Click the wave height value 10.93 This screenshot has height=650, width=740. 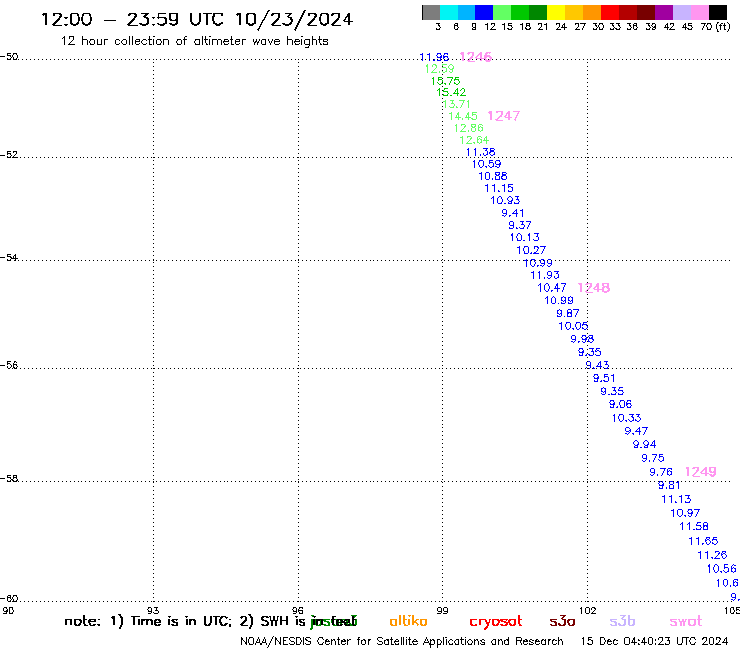505,200
